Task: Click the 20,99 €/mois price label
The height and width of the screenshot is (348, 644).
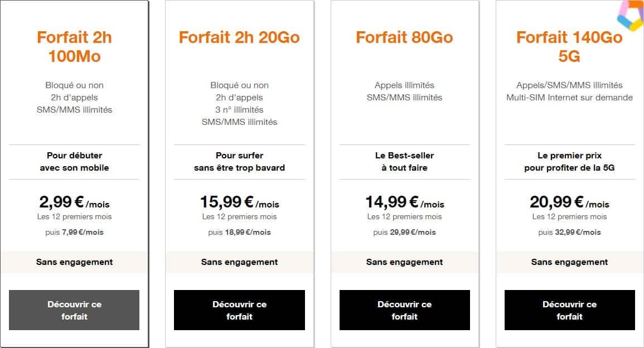Action: tap(569, 202)
